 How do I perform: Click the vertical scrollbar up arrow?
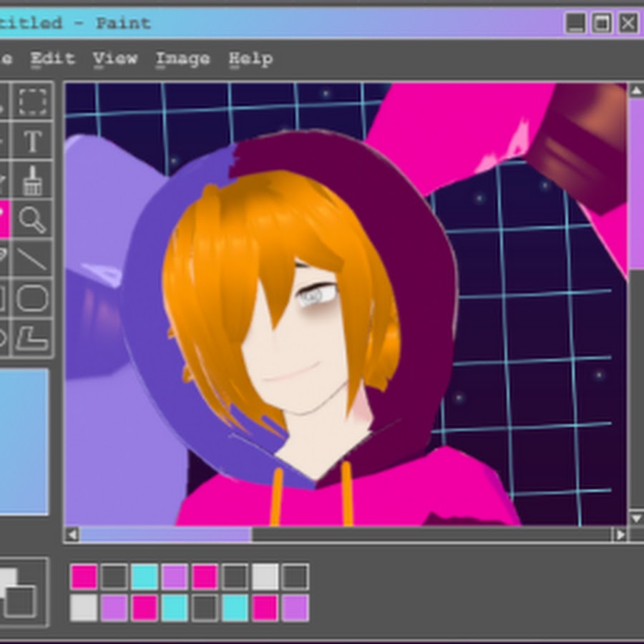coord(636,91)
